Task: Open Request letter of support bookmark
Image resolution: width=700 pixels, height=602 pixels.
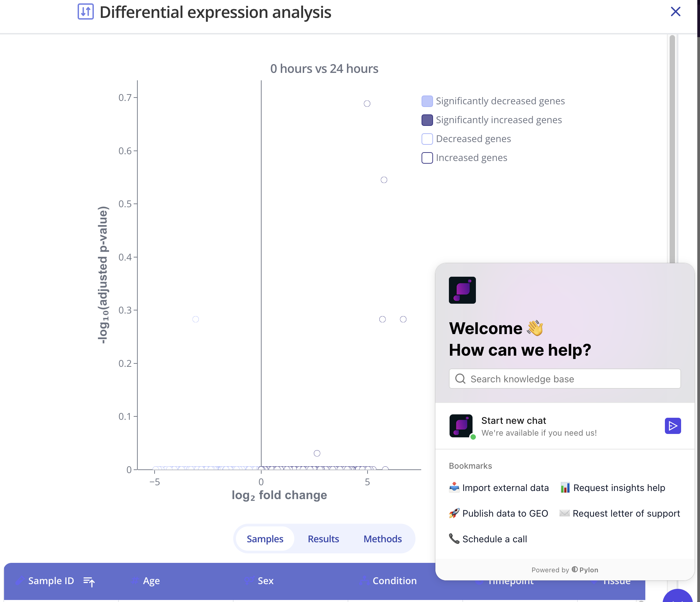Action: [626, 513]
